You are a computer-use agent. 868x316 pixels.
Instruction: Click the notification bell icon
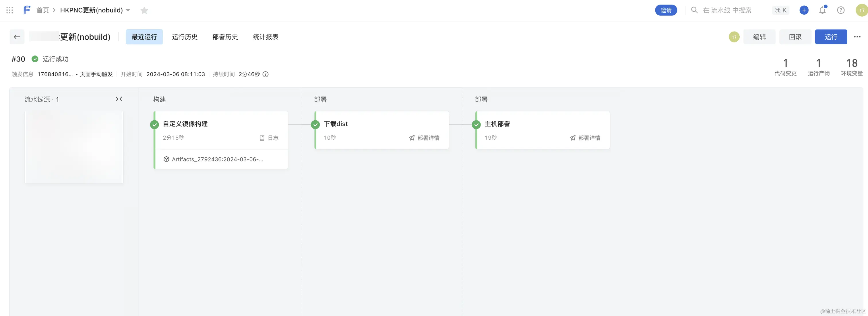[x=822, y=10]
